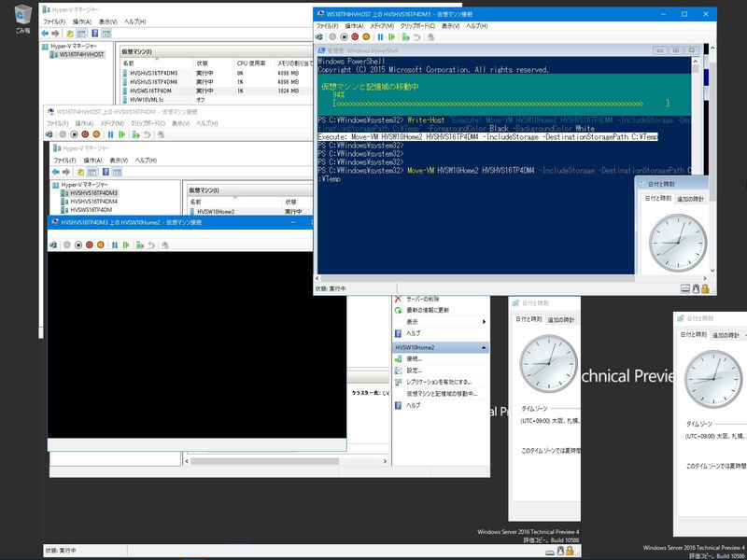Create checkpoint in HVSWS16TP4DM connection toolbar
747x560 pixels.
click(x=135, y=134)
